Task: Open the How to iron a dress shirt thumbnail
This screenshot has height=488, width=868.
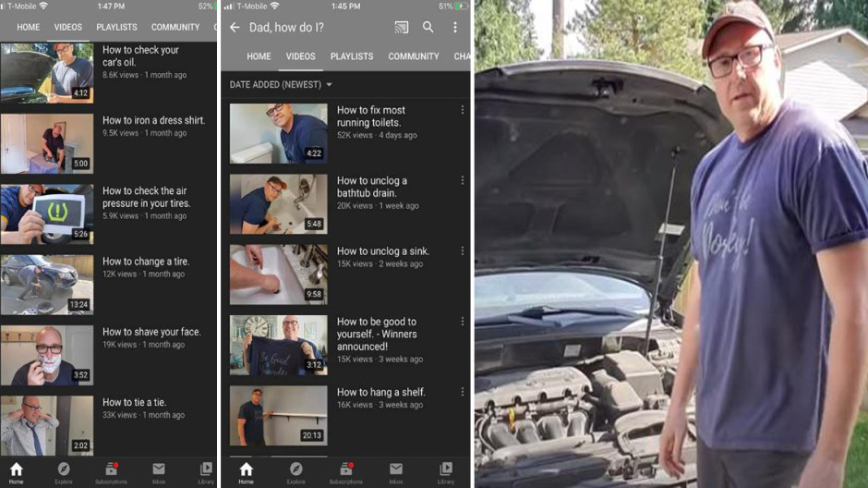Action: 47,143
